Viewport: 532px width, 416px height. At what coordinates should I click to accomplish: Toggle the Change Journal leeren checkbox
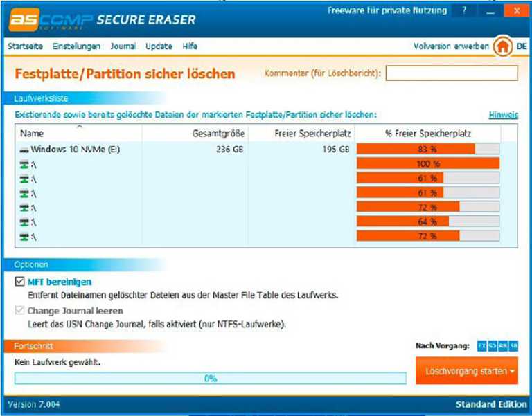point(20,310)
